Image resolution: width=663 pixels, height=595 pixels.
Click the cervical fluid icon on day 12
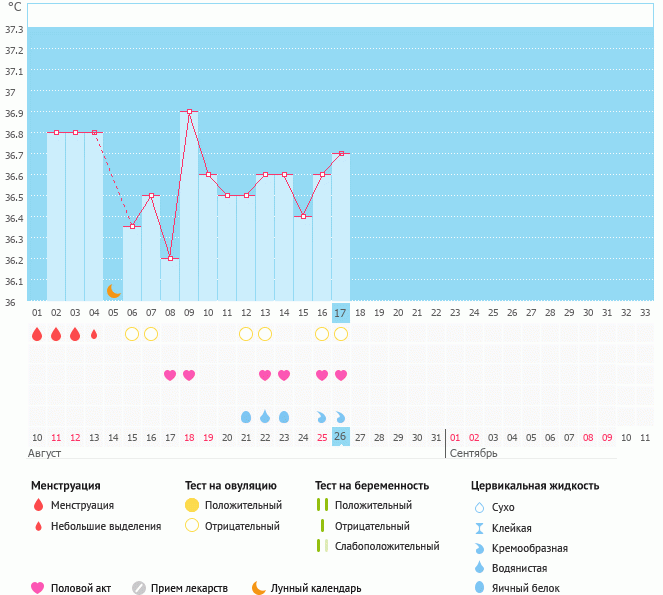tap(246, 416)
